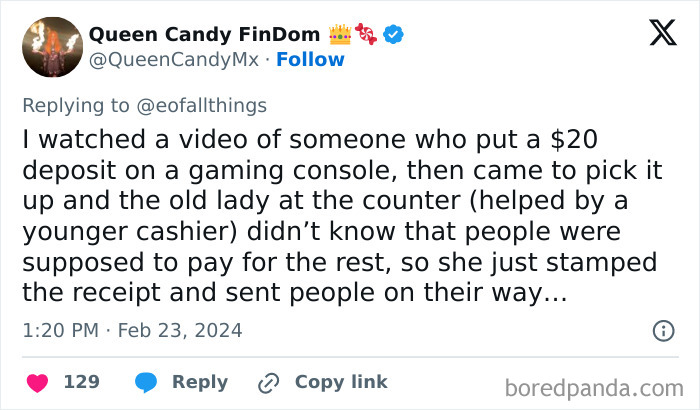
Task: Click the blue verified badge
Action: click(x=395, y=34)
